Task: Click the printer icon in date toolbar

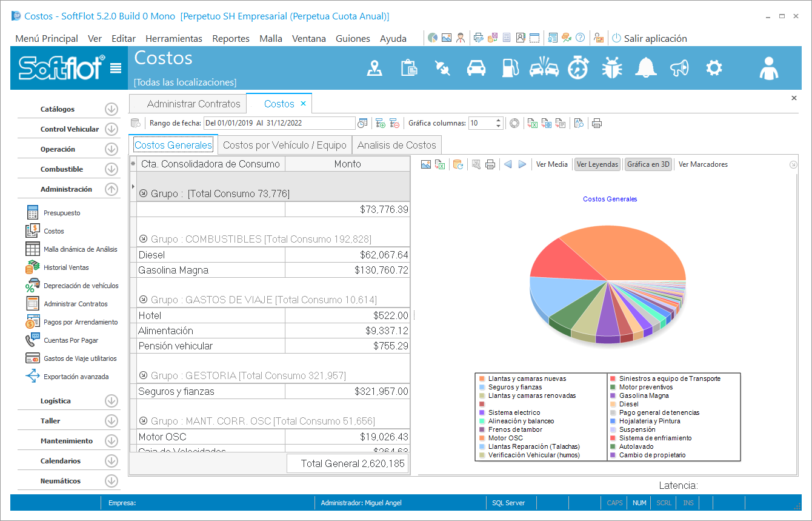Action: [597, 123]
